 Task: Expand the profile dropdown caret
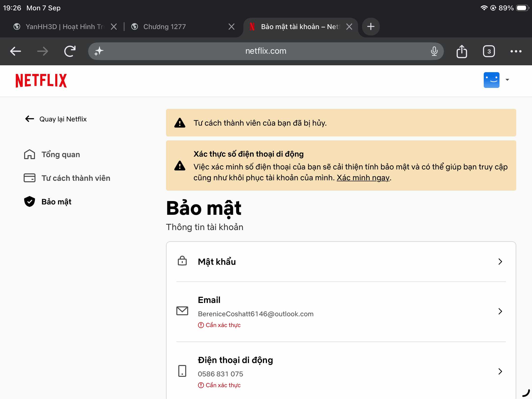507,80
